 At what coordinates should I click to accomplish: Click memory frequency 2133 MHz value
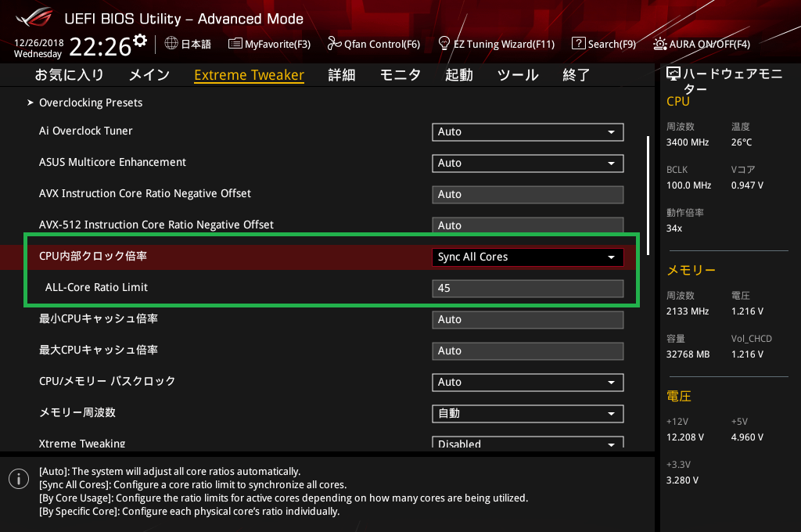[687, 311]
